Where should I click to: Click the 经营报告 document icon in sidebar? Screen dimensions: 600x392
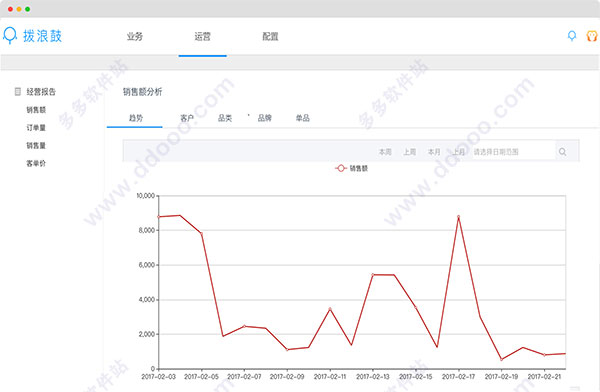pyautogui.click(x=18, y=91)
